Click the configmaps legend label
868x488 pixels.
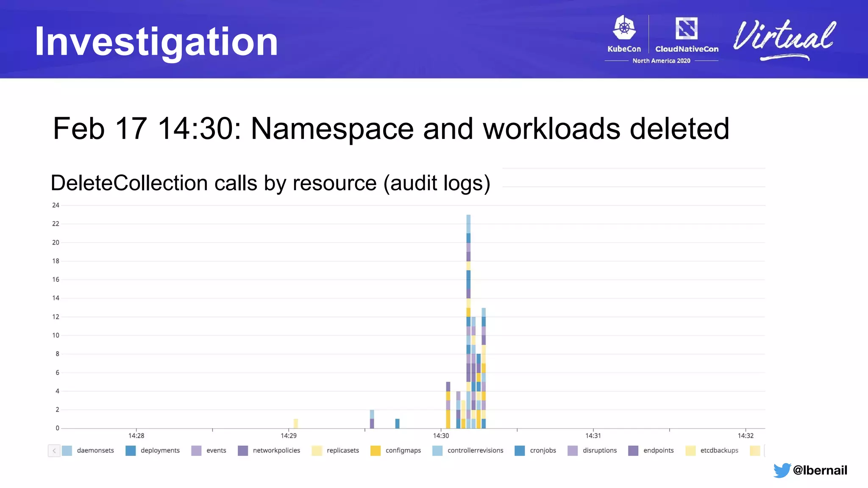tap(403, 451)
